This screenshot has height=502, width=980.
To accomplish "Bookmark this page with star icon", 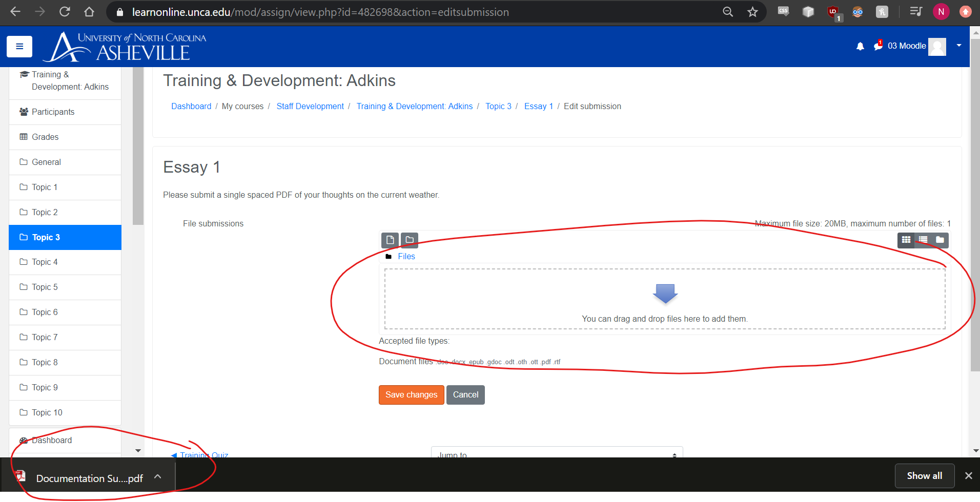I will pyautogui.click(x=752, y=12).
